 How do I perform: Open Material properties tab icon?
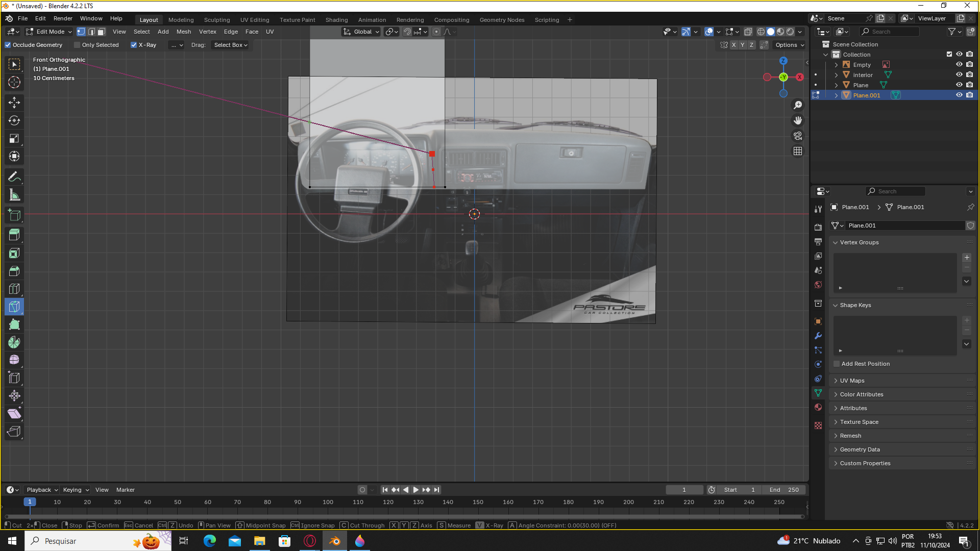tap(818, 407)
